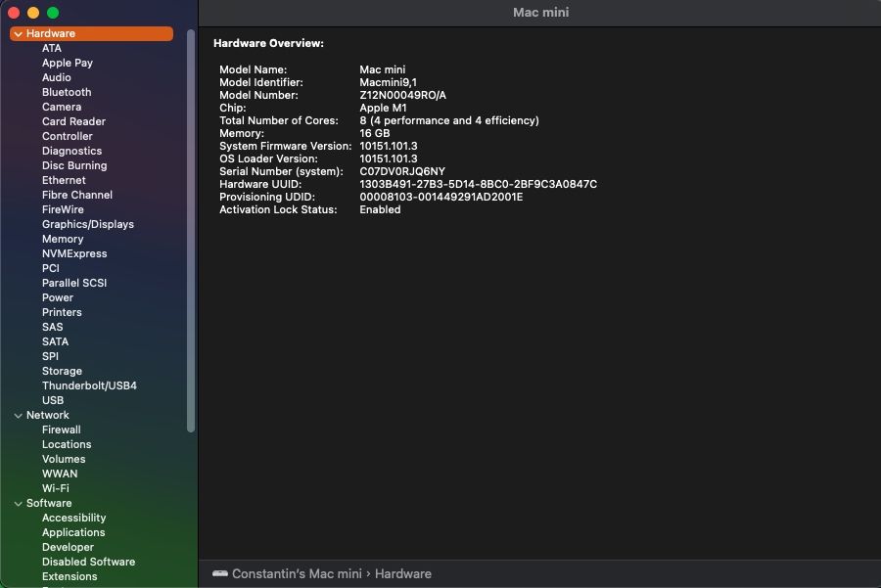Click the Model Identifier value Macmini9,1
Screen dimensions: 881x588
click(389, 82)
